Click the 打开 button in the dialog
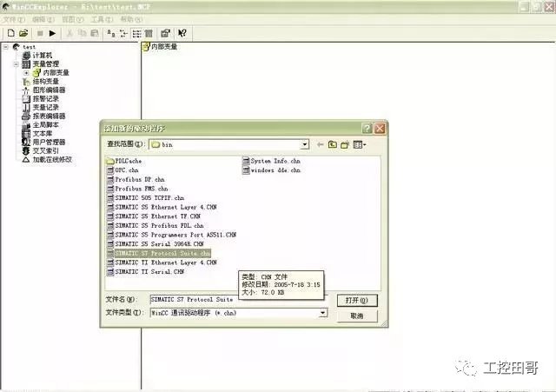The height and width of the screenshot is (392, 556). (x=357, y=301)
